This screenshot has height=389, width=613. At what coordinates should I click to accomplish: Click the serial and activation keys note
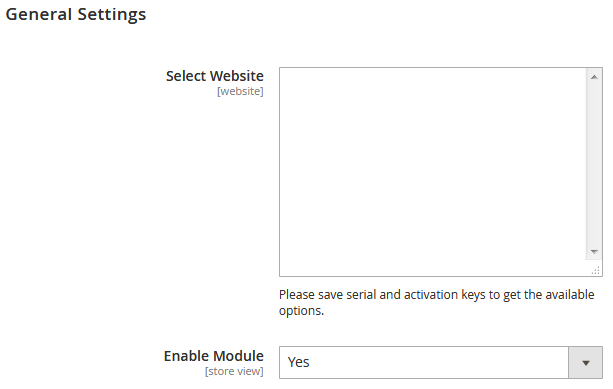click(437, 303)
